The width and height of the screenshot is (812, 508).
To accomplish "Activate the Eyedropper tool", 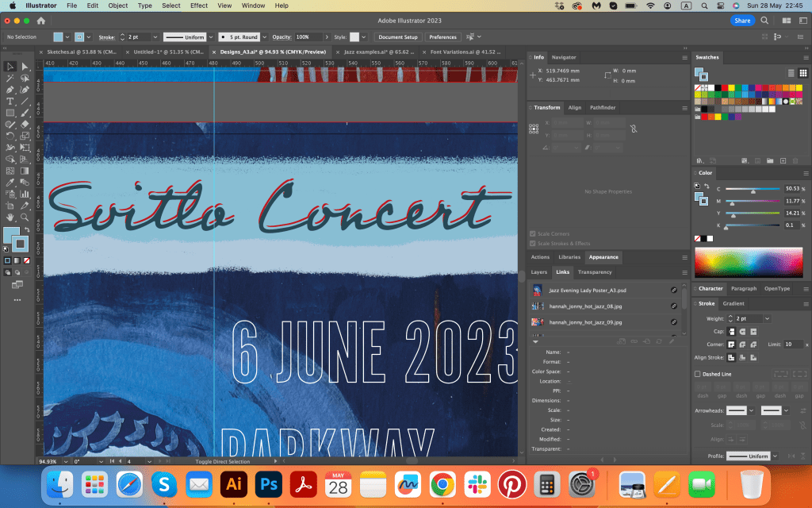I will (x=10, y=182).
